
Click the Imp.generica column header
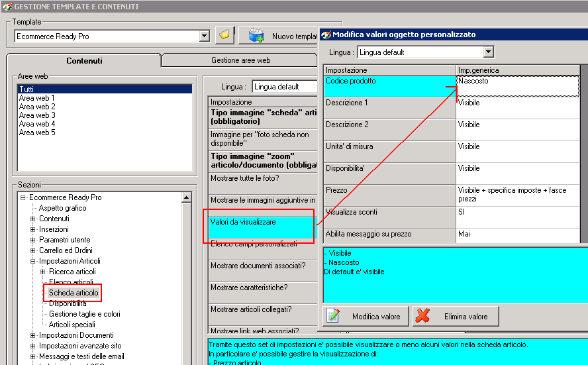[518, 70]
